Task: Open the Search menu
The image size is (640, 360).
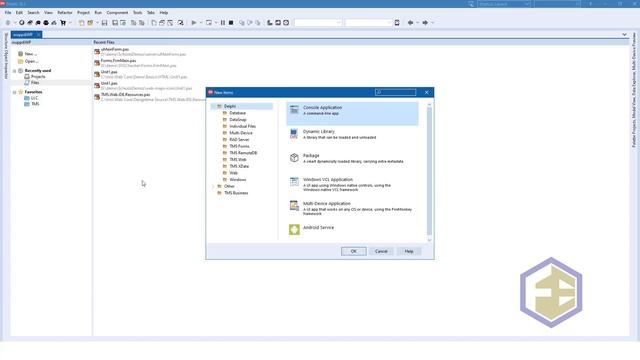Action: 33,13
